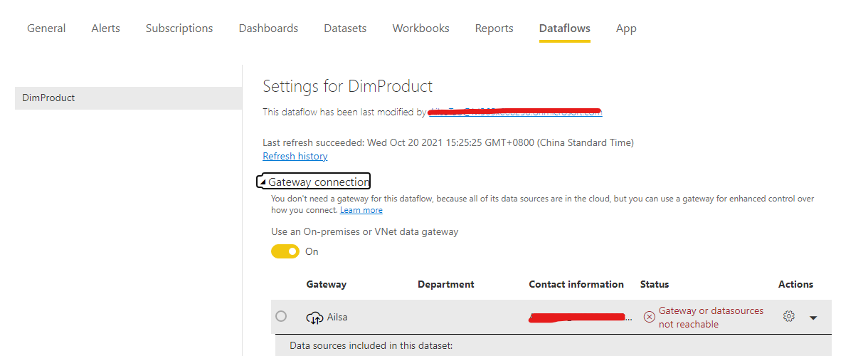Click the Ailsa gateway cloud icon
Viewport: 868px width, 356px height.
click(314, 318)
